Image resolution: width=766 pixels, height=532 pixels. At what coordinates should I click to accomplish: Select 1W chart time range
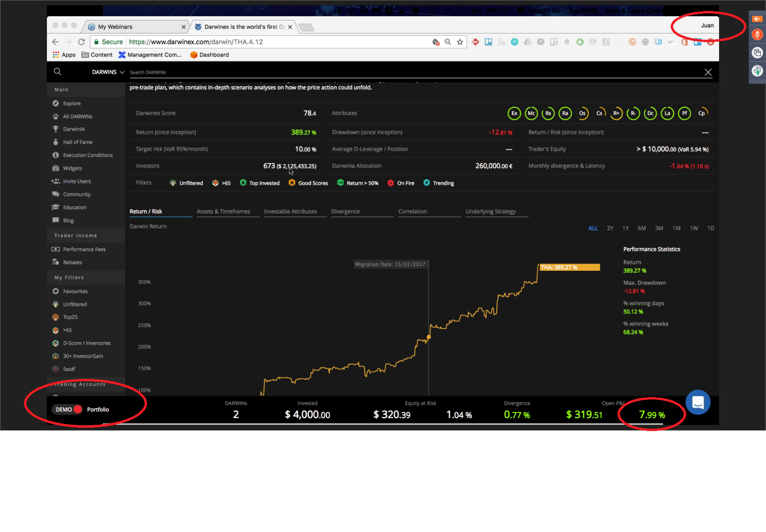(694, 228)
